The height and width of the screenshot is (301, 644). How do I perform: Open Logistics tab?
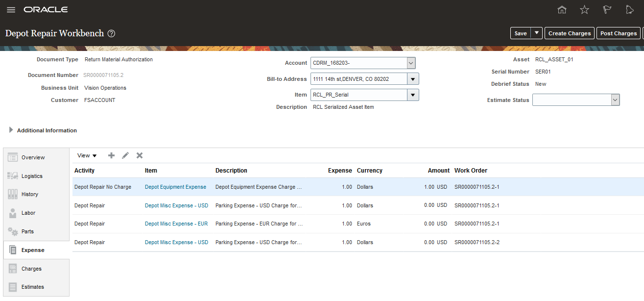(x=36, y=176)
